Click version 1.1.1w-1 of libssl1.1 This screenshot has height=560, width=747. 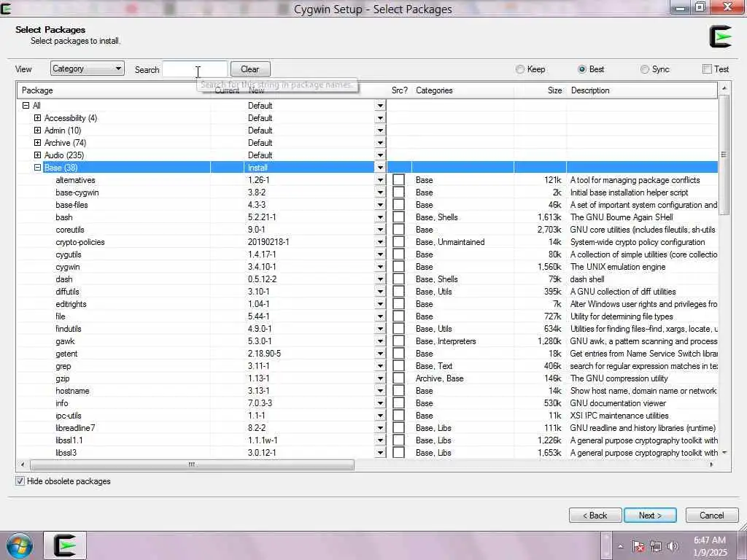pos(263,440)
